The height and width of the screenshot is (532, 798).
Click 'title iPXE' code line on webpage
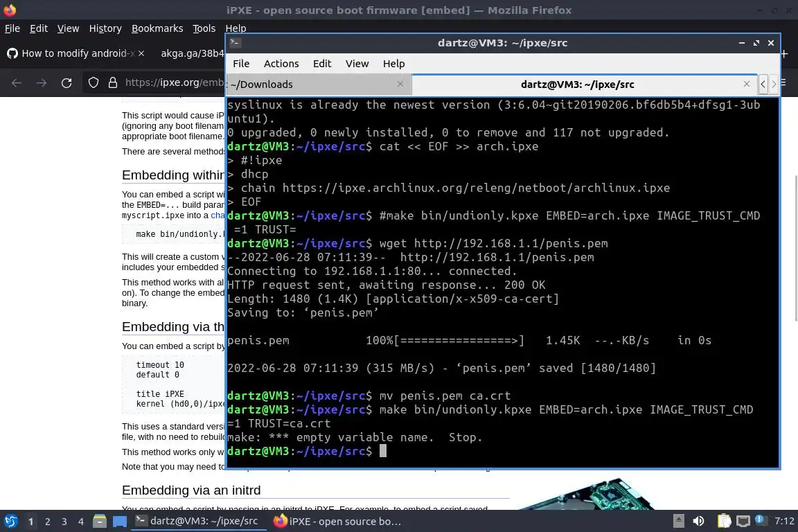tap(160, 394)
